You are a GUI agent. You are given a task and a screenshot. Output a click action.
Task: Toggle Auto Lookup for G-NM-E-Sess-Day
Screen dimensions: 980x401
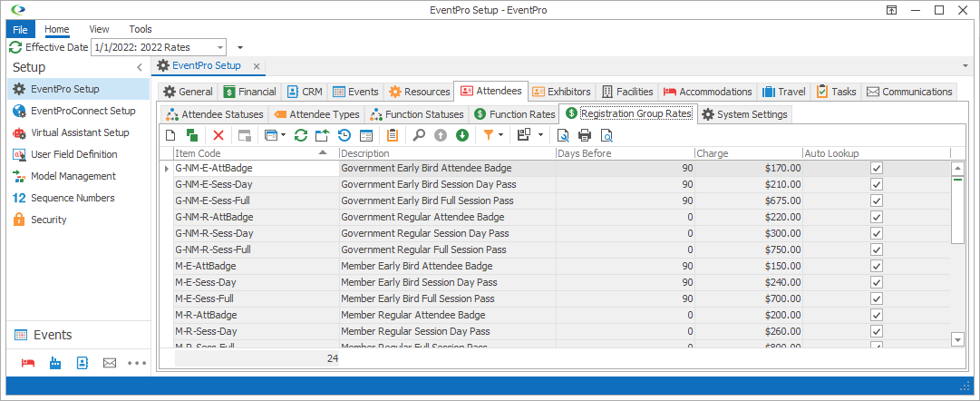pyautogui.click(x=877, y=184)
